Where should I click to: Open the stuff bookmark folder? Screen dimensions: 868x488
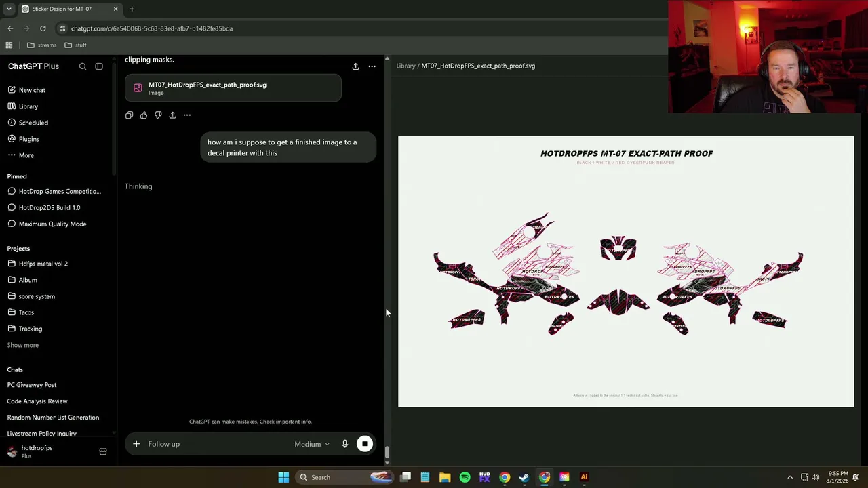point(75,45)
